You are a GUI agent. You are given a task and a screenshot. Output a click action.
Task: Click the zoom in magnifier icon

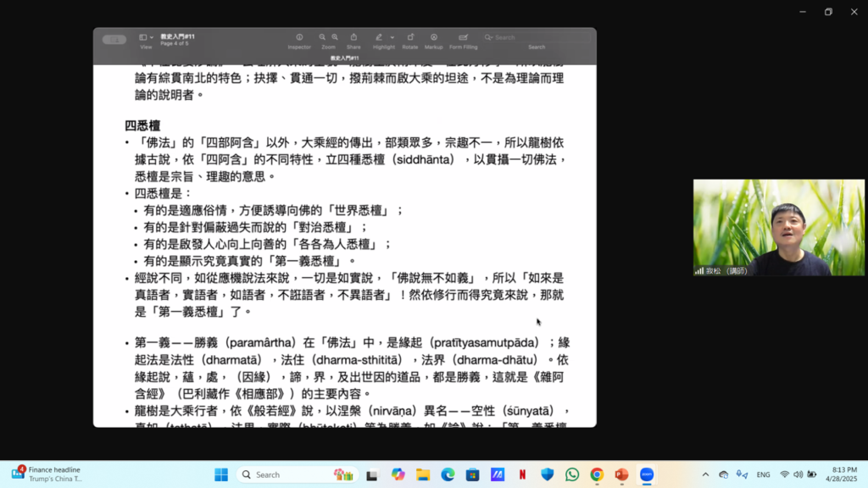(x=335, y=37)
